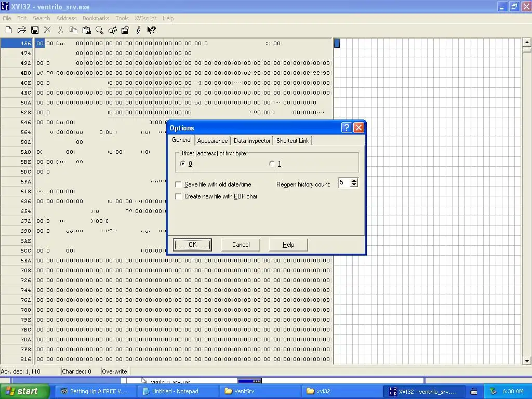Click Char dec: 0 status field
Screen dimensions: 532x399
(81, 371)
